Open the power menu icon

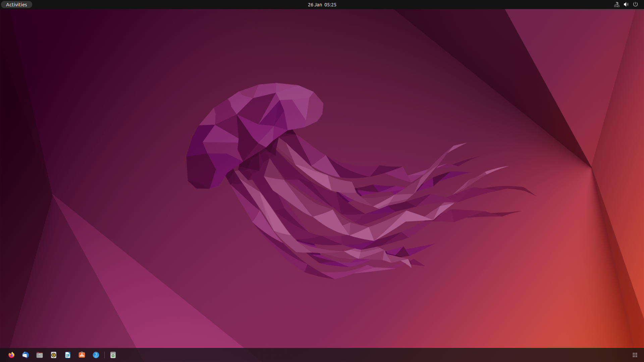[635, 5]
